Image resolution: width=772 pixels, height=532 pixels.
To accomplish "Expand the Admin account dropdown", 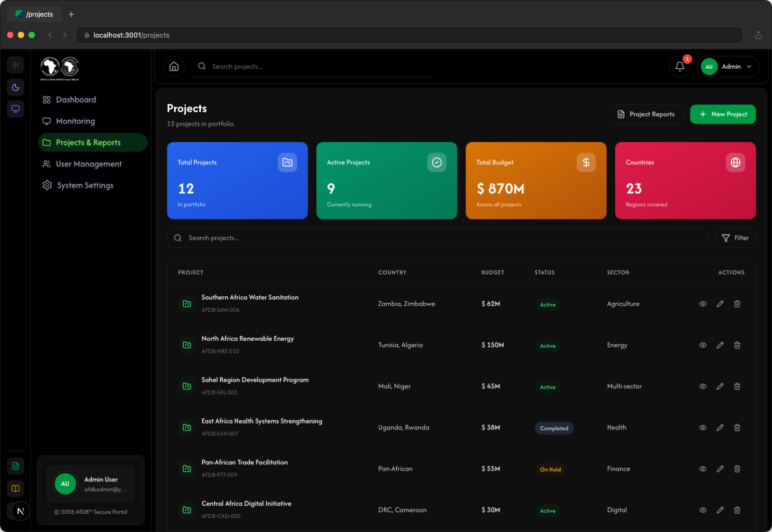I will click(x=728, y=67).
